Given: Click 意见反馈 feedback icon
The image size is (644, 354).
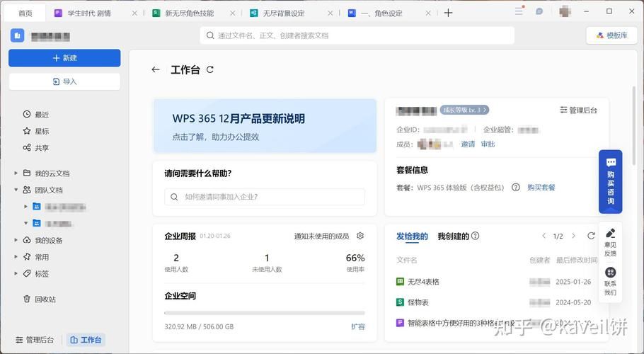Looking at the screenshot, I should (x=610, y=242).
